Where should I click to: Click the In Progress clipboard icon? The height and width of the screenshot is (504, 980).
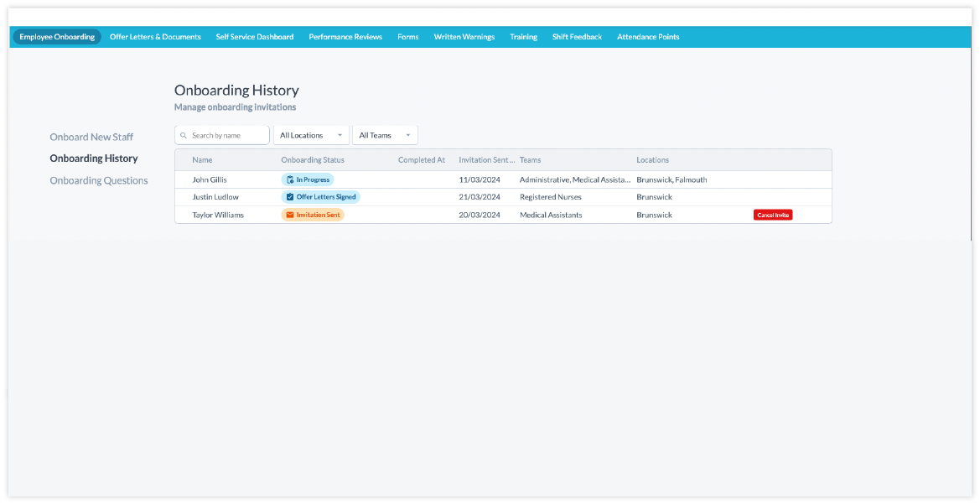[290, 179]
